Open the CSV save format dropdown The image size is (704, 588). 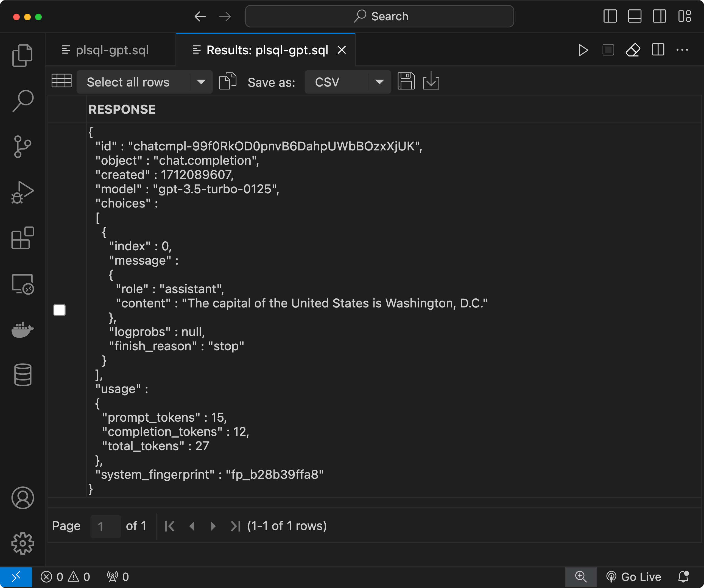click(379, 82)
